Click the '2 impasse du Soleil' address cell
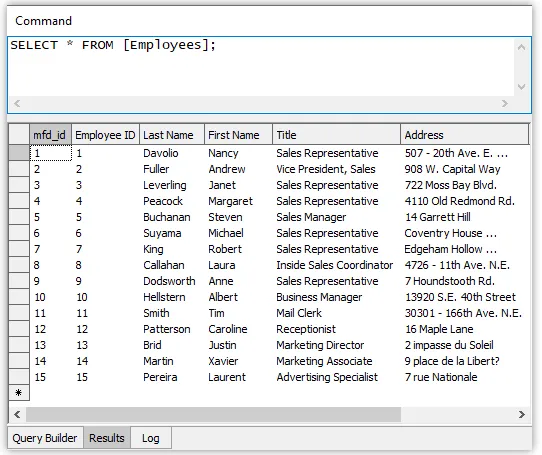Viewport: 542px width, 455px height. point(465,345)
